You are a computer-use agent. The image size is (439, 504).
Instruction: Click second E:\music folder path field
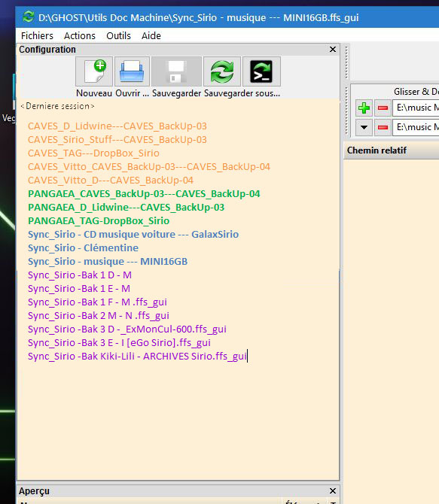tap(416, 128)
